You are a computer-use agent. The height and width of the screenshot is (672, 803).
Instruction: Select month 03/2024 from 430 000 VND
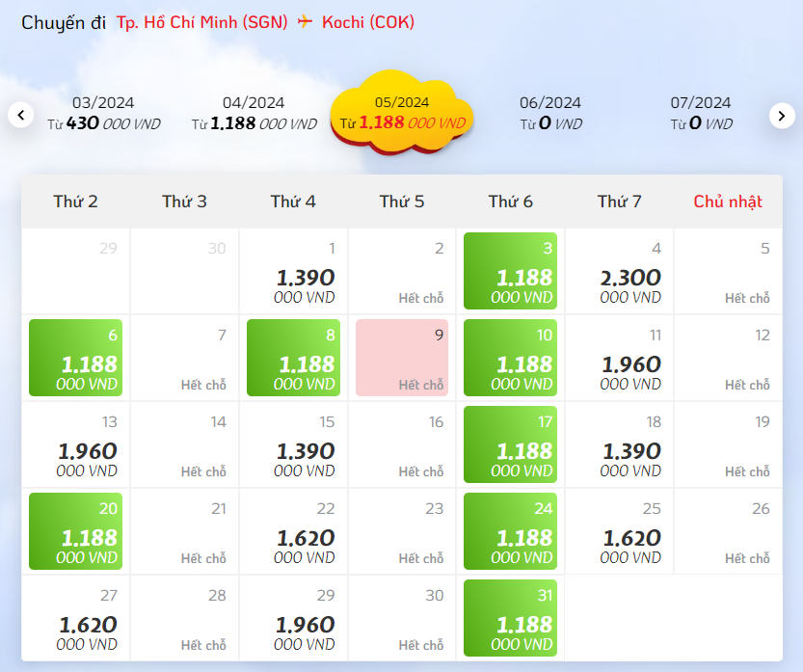103,113
